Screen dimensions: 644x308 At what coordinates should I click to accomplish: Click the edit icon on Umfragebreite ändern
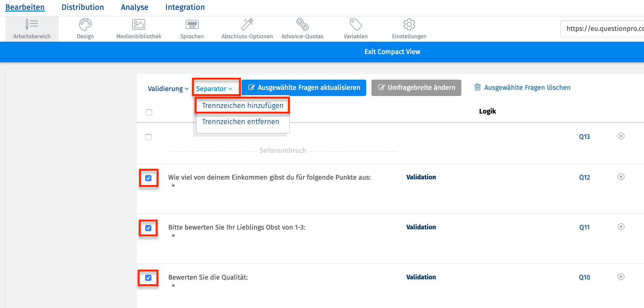click(x=381, y=88)
